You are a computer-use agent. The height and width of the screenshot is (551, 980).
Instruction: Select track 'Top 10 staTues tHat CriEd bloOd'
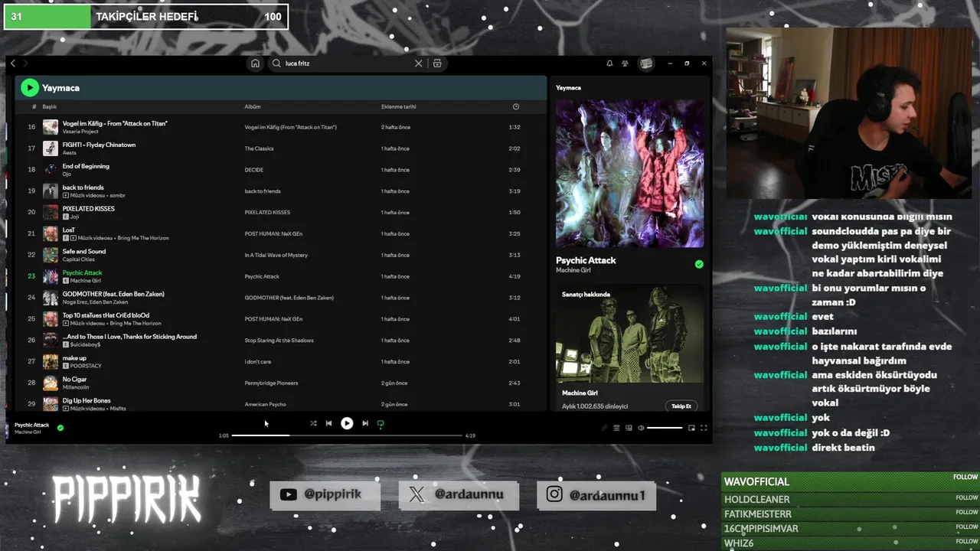click(106, 316)
